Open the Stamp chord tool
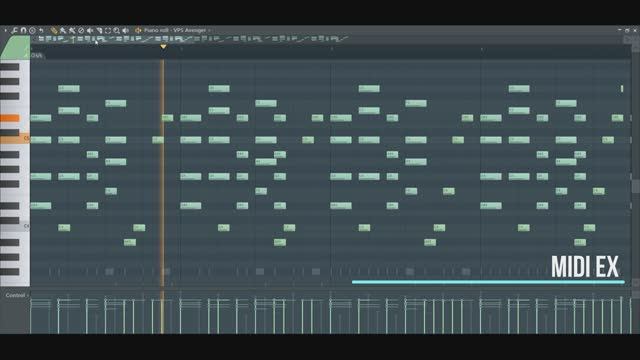 pyautogui.click(x=32, y=30)
